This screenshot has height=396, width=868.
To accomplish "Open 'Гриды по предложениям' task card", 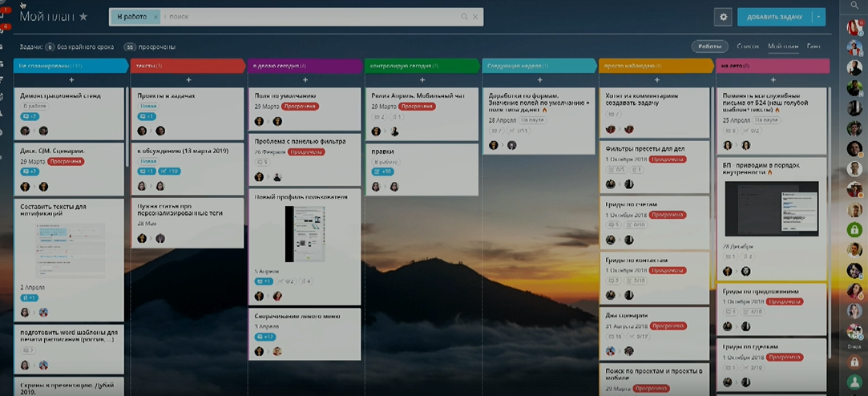I will coord(761,291).
